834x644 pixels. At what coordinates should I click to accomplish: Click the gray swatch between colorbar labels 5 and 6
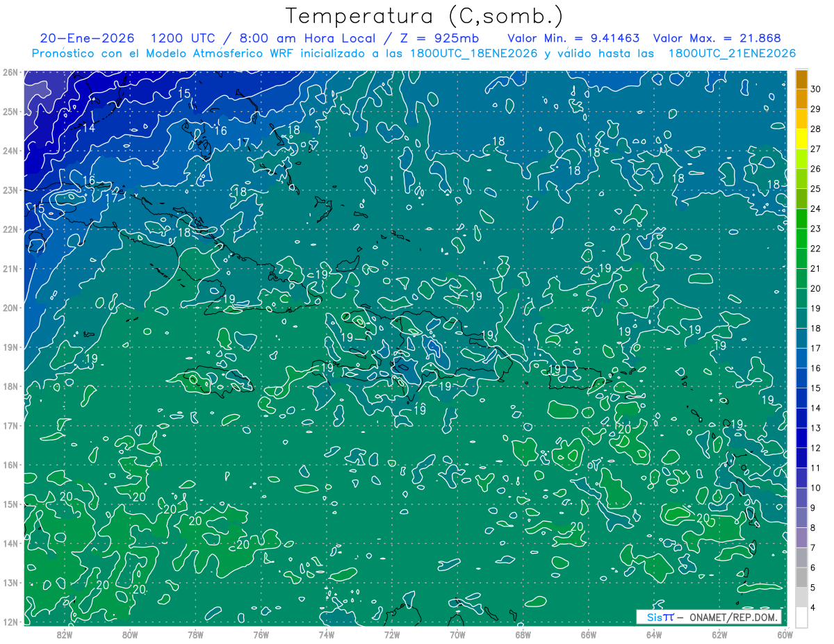[x=801, y=577]
